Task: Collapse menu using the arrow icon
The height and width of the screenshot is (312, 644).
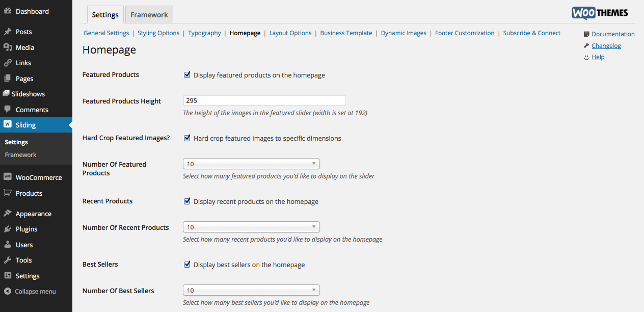Action: 8,292
